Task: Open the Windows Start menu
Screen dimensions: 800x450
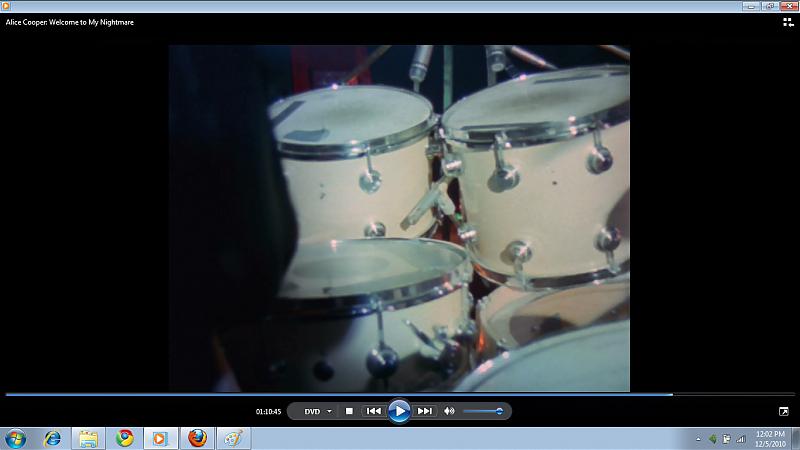Action: [x=16, y=438]
